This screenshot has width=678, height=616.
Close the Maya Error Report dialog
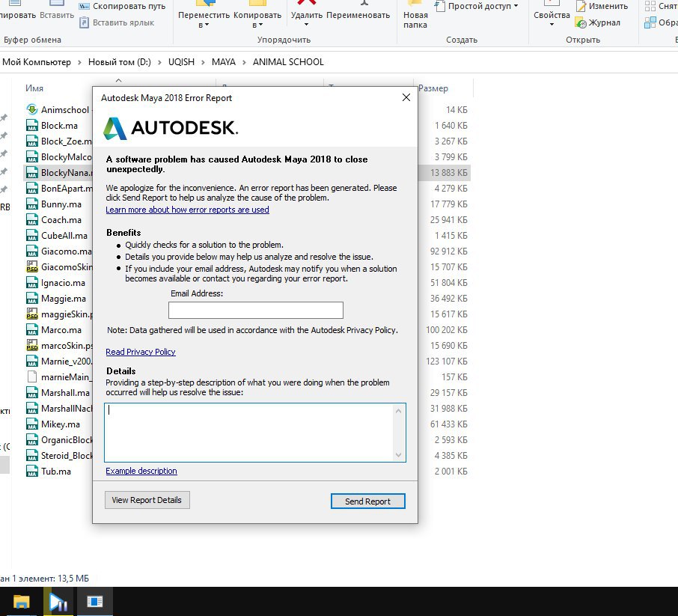tap(406, 97)
